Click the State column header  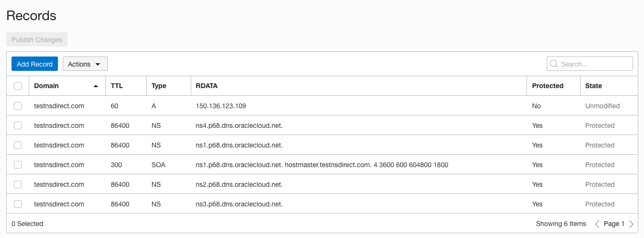pos(593,86)
